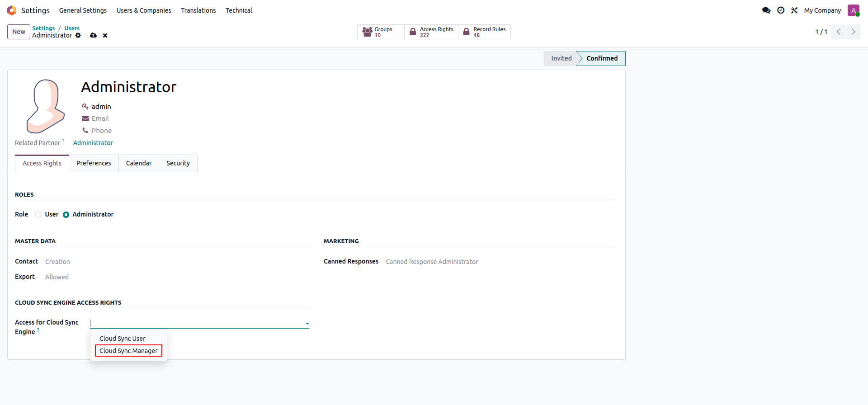The width and height of the screenshot is (868, 405).
Task: Open the conversations chat icon
Action: [x=766, y=10]
